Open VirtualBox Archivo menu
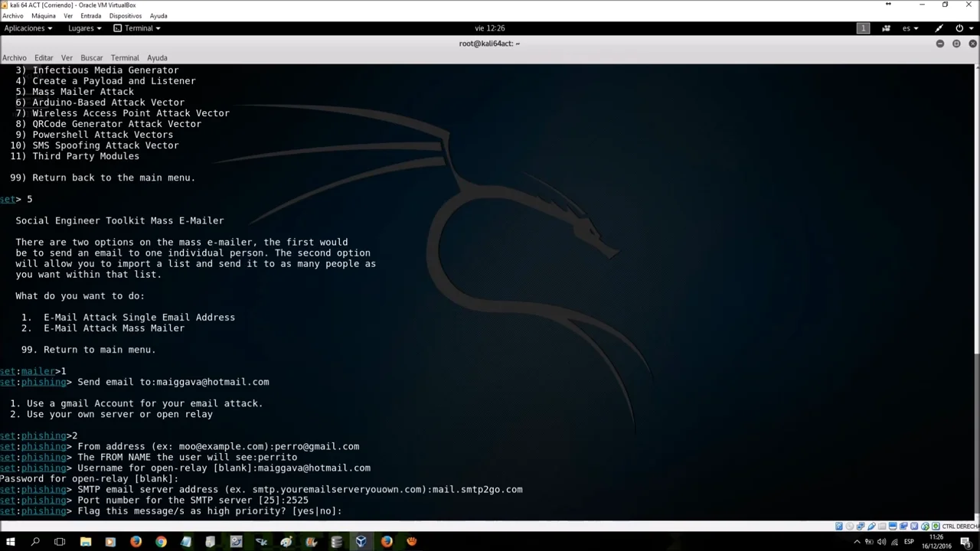 point(13,15)
